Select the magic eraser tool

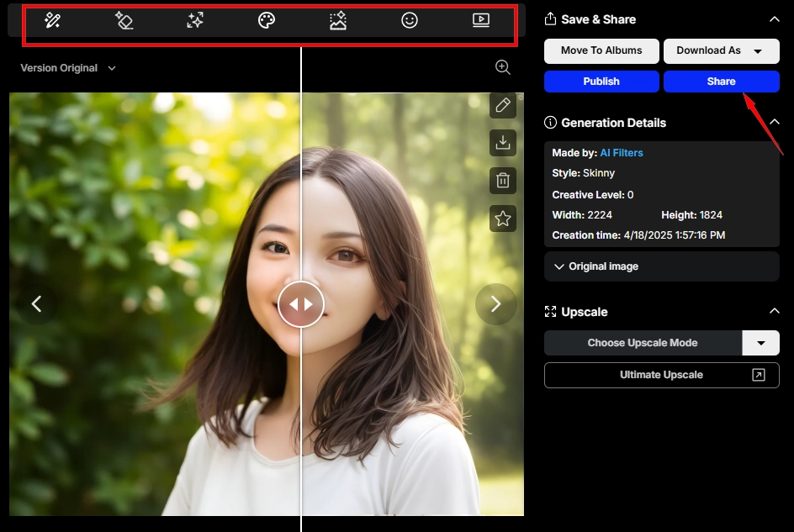click(x=124, y=21)
